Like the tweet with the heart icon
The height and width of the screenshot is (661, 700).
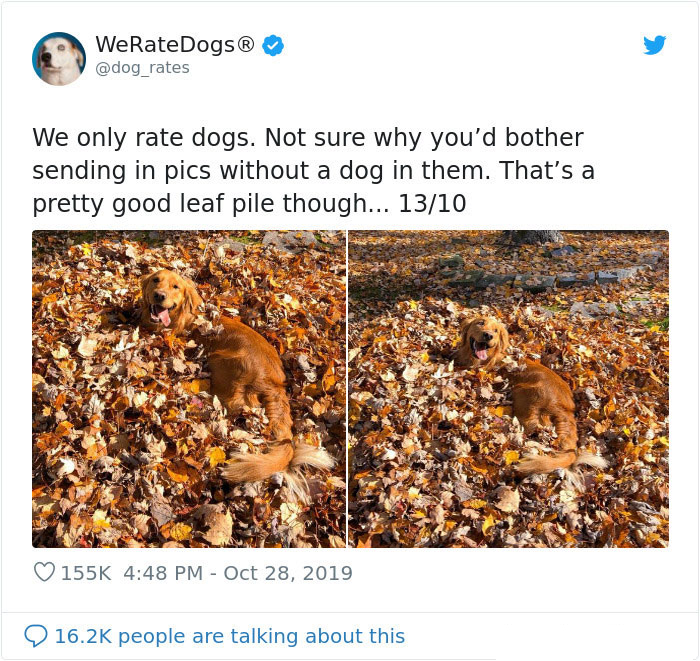click(x=44, y=573)
